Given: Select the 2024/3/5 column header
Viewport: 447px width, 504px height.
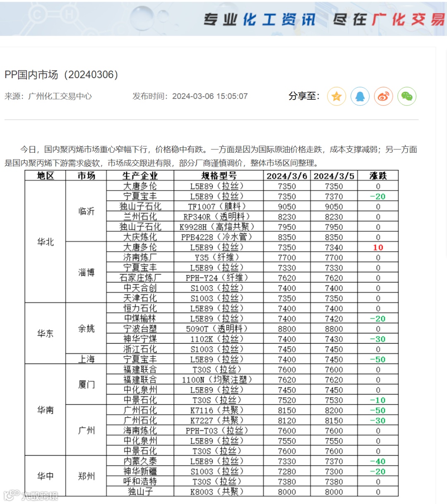Looking at the screenshot, I should 334,176.
